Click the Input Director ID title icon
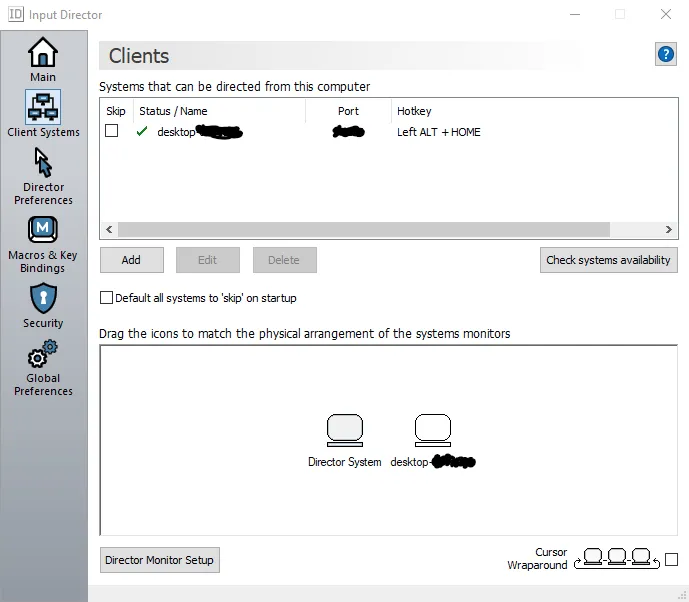The image size is (689, 602). tap(16, 15)
